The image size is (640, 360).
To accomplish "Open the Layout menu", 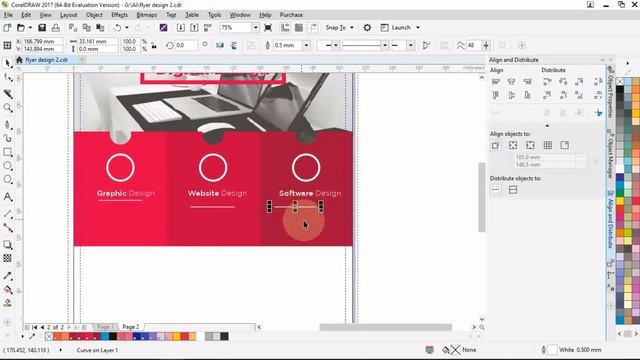I will [69, 15].
